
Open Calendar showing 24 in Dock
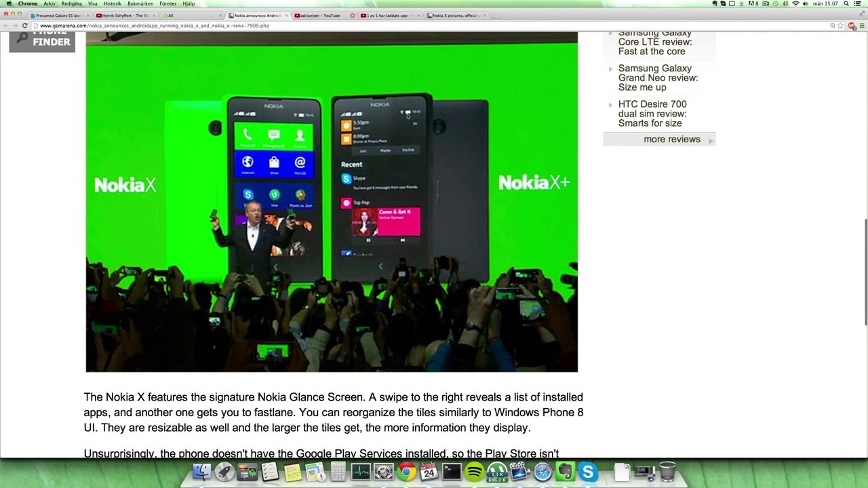point(429,472)
